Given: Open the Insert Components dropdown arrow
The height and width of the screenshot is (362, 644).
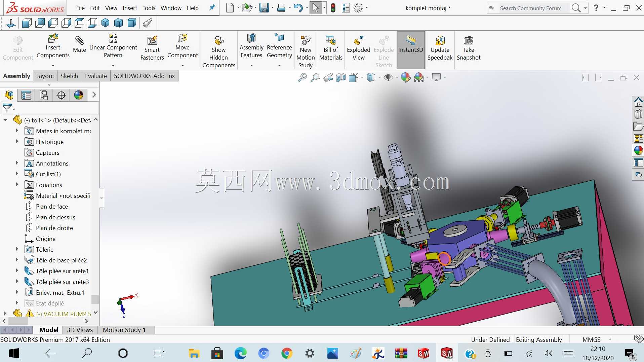Looking at the screenshot, I should (53, 66).
